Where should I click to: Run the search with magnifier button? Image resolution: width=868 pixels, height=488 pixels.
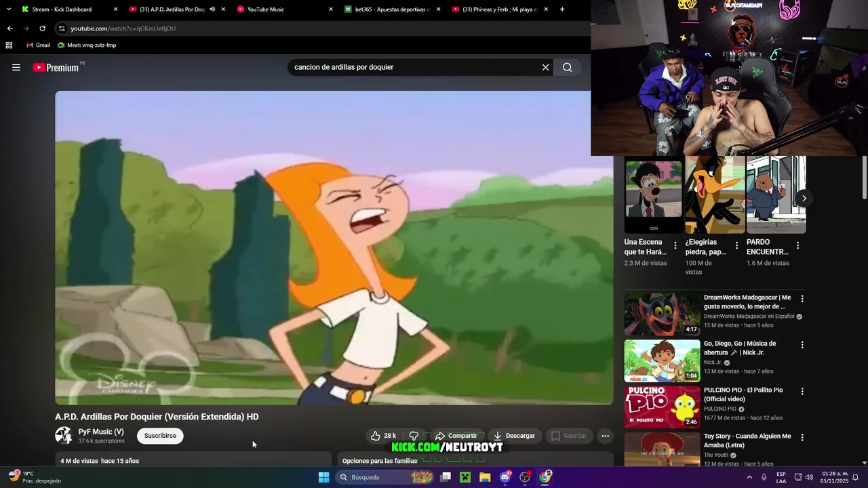[x=568, y=67]
